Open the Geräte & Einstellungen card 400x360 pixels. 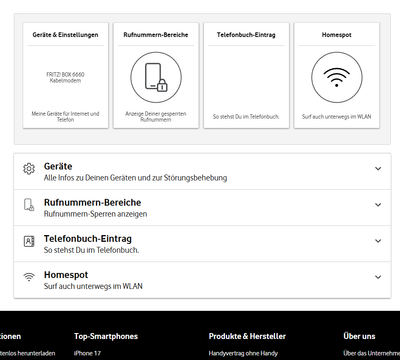66,75
